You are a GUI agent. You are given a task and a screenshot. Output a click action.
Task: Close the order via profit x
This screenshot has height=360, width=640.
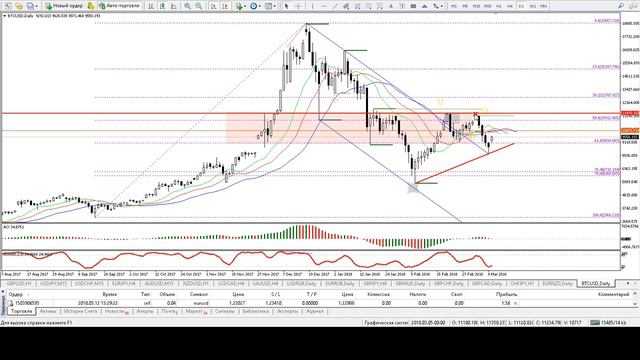coord(515,303)
